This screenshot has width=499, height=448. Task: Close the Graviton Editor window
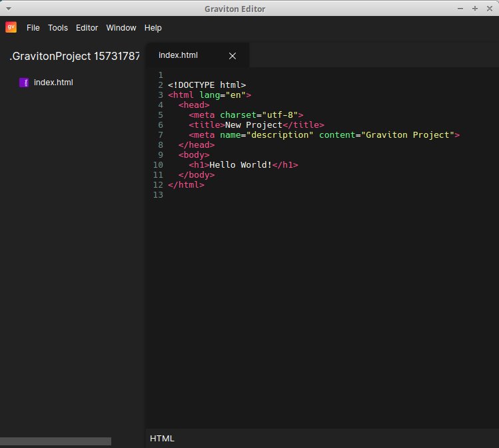490,9
